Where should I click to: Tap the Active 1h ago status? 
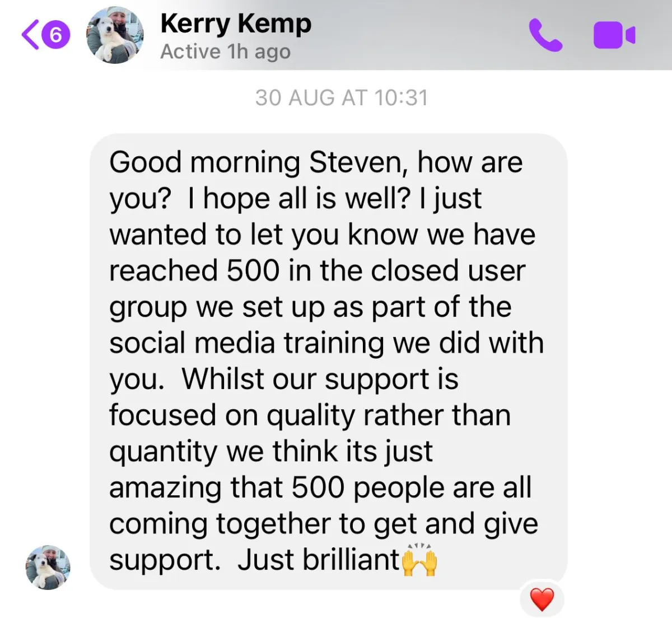pyautogui.click(x=225, y=51)
